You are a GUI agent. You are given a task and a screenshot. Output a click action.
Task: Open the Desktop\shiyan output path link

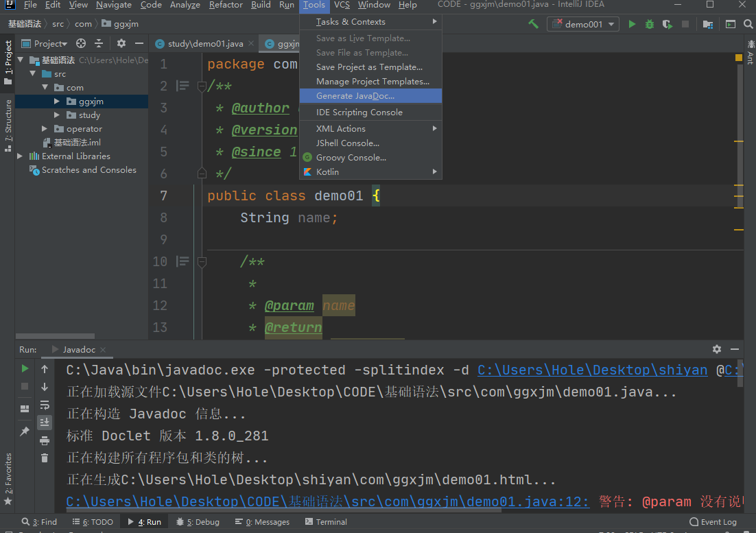click(x=592, y=370)
